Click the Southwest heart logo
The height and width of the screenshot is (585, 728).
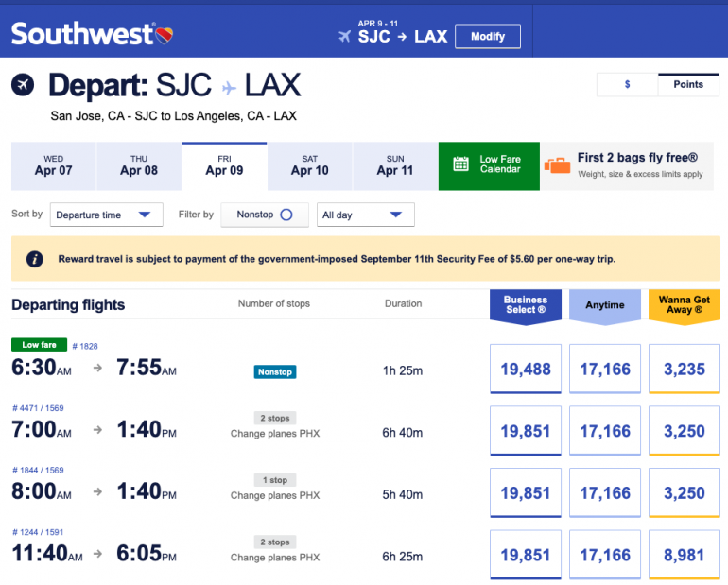[x=166, y=36]
